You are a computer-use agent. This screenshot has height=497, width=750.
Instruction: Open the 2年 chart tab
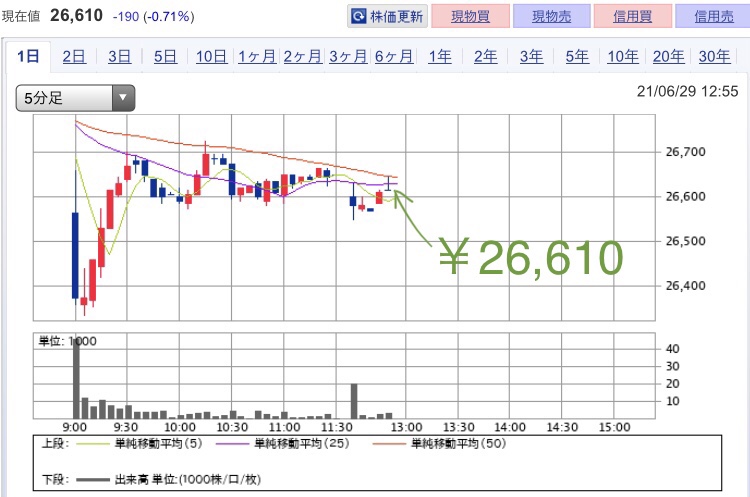pyautogui.click(x=485, y=56)
